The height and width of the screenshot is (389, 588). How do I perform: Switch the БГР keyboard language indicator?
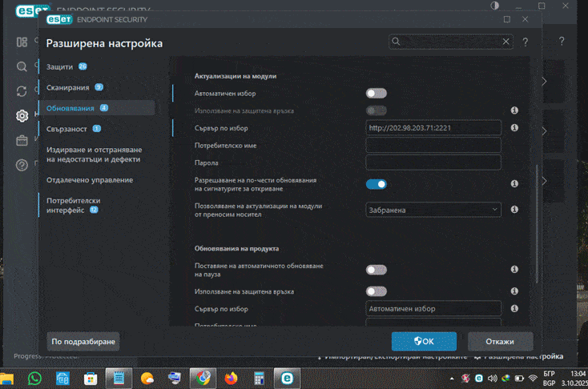(549, 379)
